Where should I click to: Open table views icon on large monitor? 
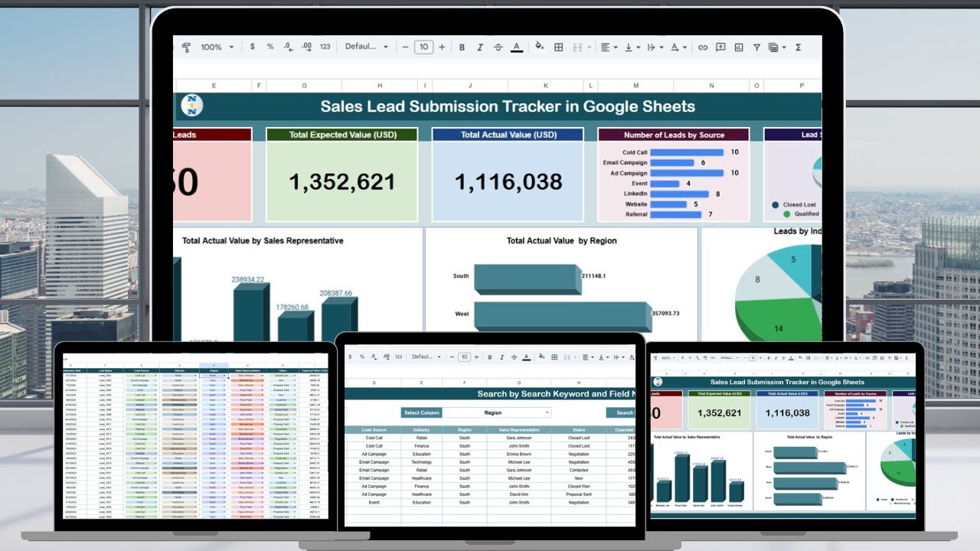coord(773,47)
